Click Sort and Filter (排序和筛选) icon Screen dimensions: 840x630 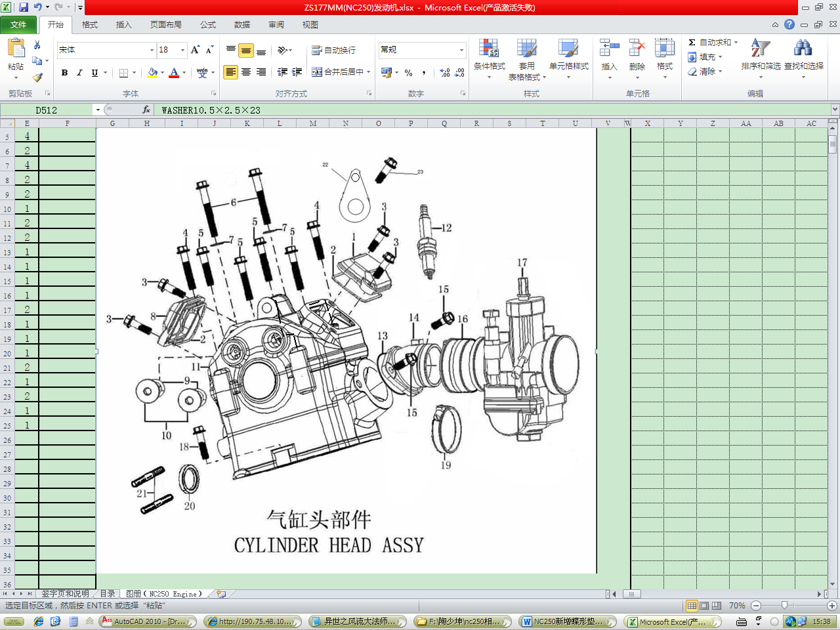point(761,58)
